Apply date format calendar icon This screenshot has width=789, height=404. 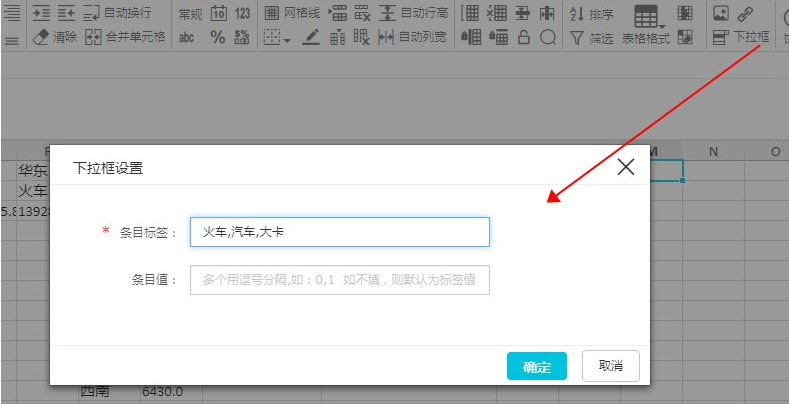(x=218, y=14)
